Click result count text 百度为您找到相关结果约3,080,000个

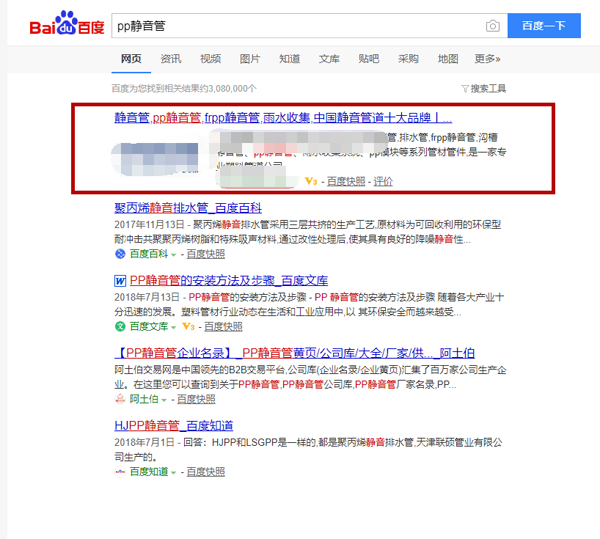184,89
